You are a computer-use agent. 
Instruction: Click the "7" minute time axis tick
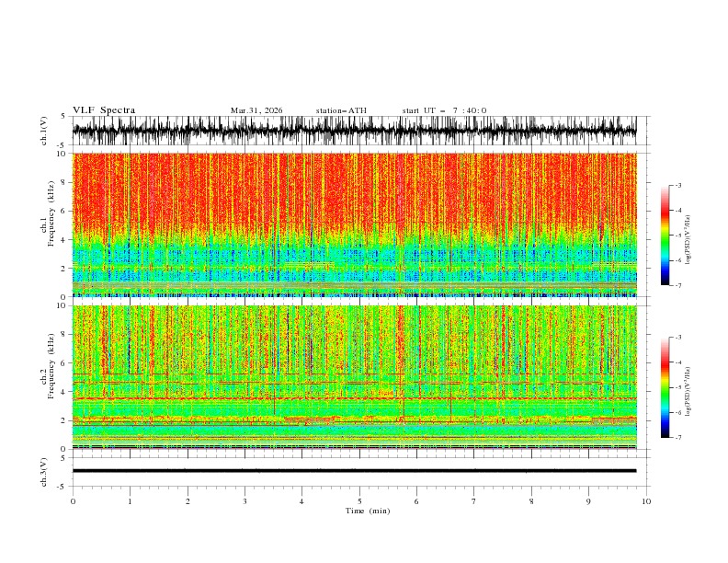(474, 501)
